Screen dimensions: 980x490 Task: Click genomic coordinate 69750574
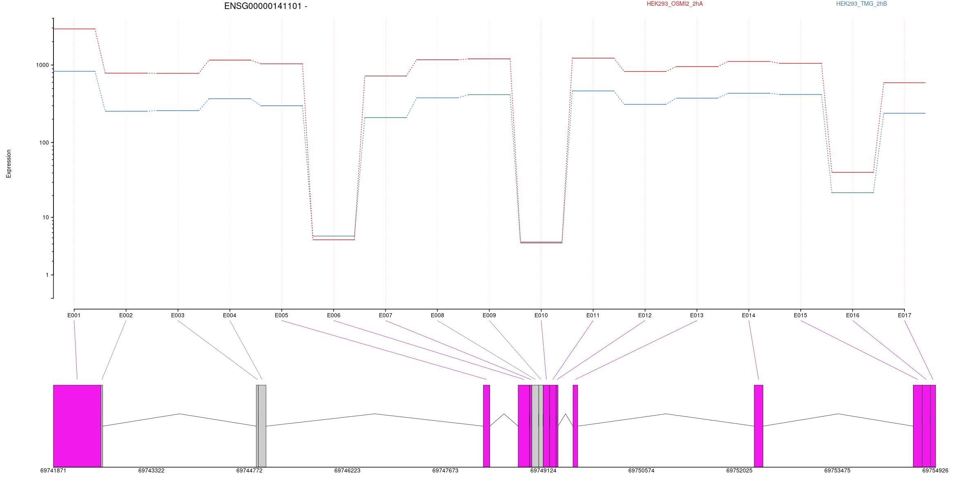pos(641,470)
